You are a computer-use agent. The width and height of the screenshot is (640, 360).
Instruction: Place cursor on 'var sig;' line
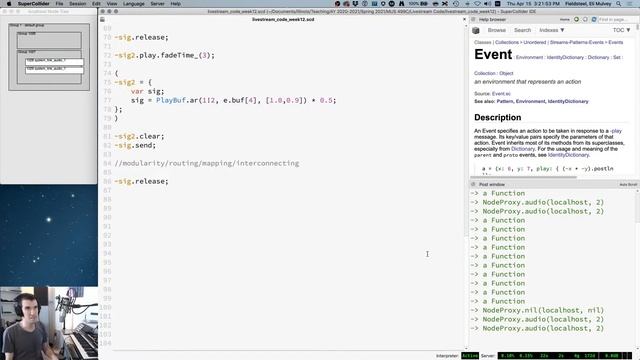pos(147,91)
